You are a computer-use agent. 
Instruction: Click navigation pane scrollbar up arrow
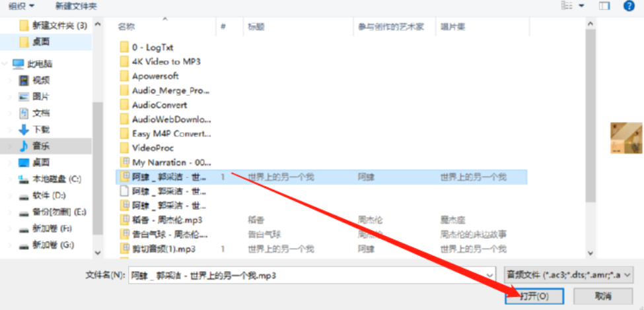coord(97,24)
